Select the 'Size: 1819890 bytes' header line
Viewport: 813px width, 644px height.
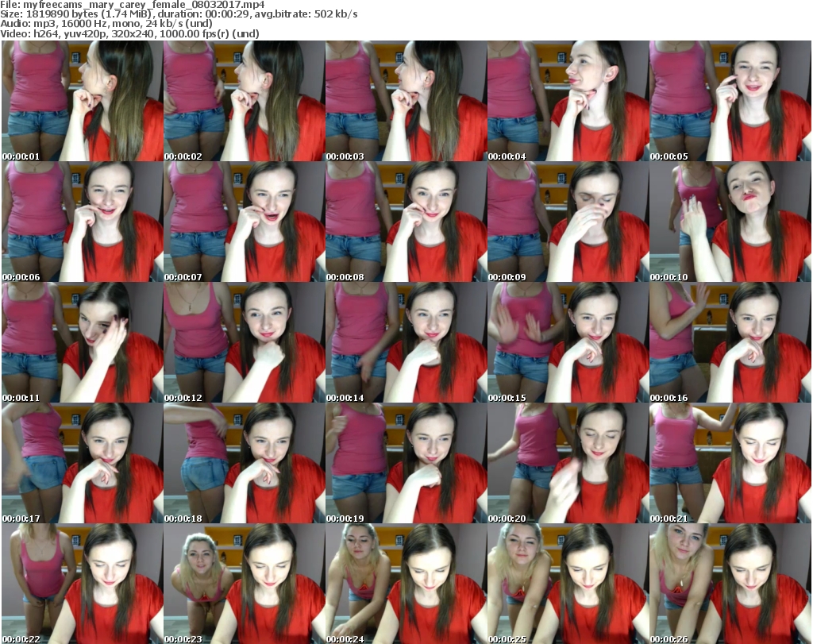pos(179,14)
